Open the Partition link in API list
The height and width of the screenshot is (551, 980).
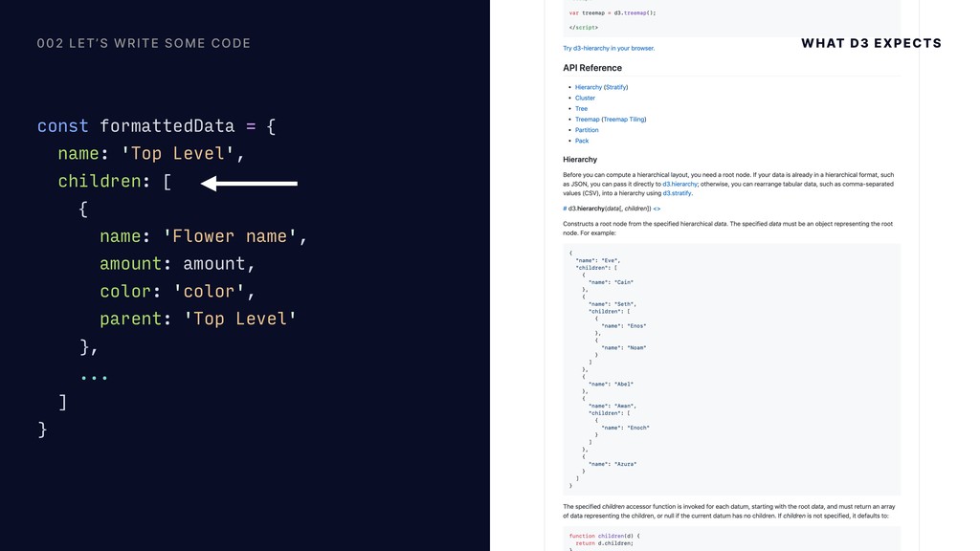pos(587,130)
